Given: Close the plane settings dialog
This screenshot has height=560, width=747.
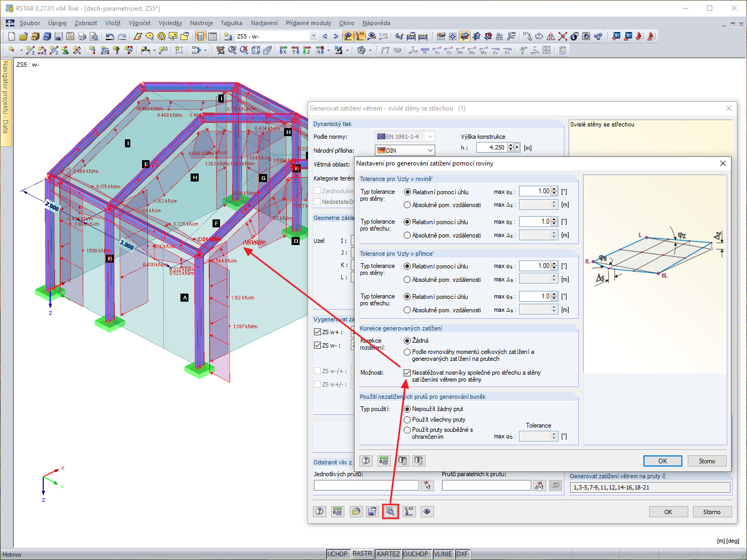Looking at the screenshot, I should 723,163.
